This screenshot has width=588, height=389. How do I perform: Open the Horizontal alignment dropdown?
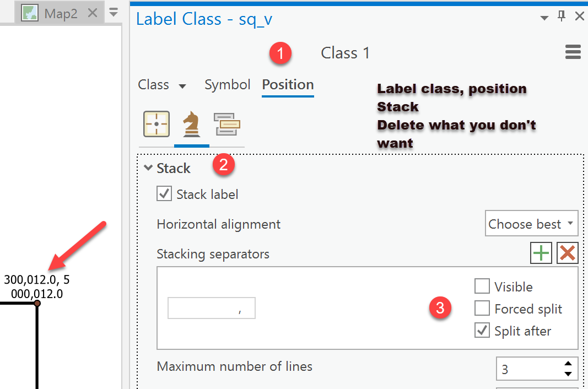pos(531,224)
